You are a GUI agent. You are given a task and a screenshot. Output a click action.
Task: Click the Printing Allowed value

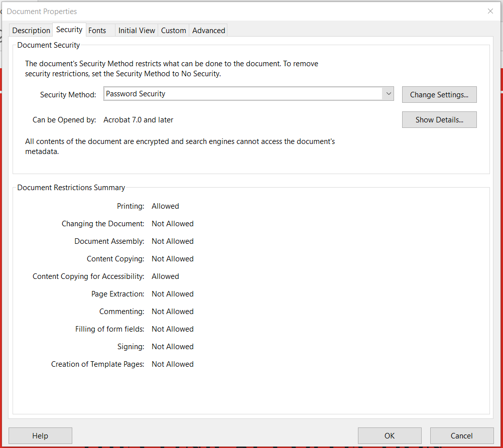(x=165, y=206)
